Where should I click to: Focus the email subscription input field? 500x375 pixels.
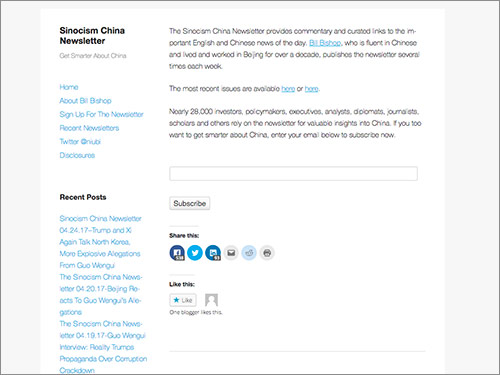pos(293,174)
